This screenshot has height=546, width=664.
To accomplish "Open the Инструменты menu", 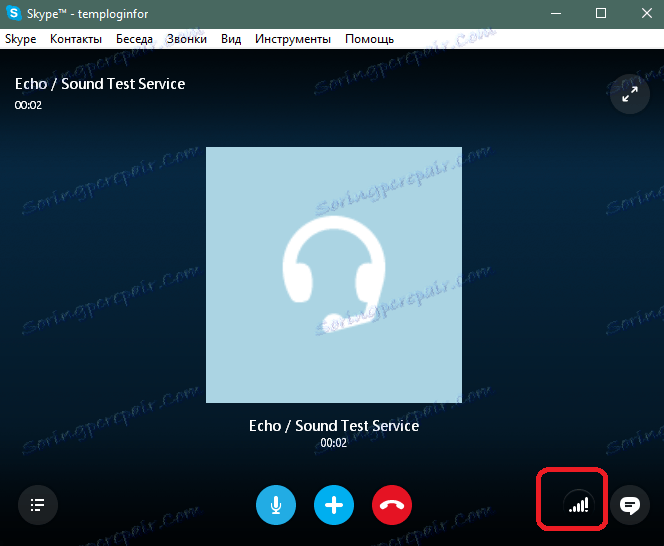I will [x=293, y=39].
